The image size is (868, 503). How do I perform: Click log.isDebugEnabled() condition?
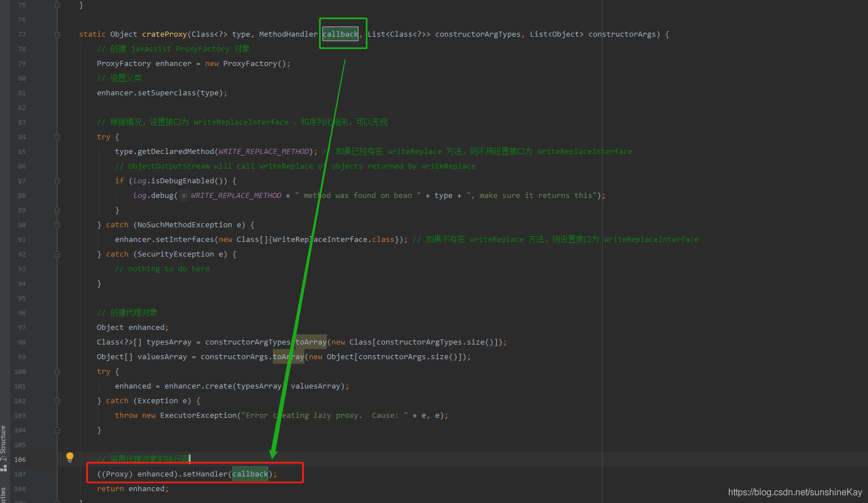click(180, 181)
